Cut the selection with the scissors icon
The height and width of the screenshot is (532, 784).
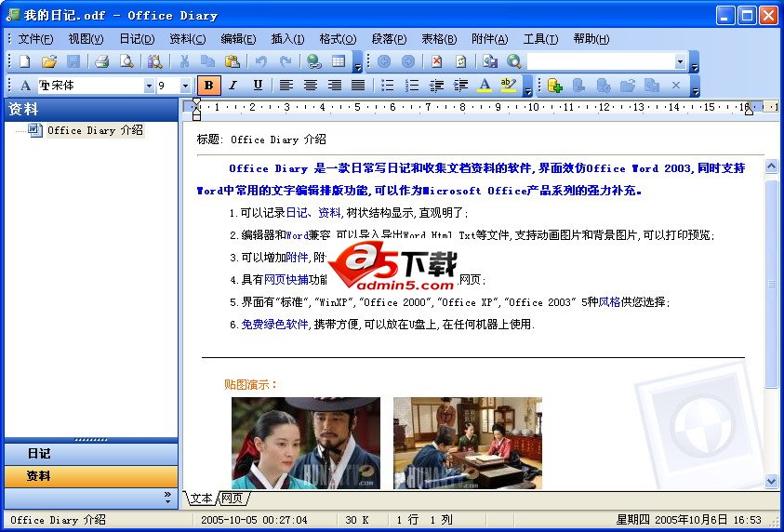[x=184, y=61]
